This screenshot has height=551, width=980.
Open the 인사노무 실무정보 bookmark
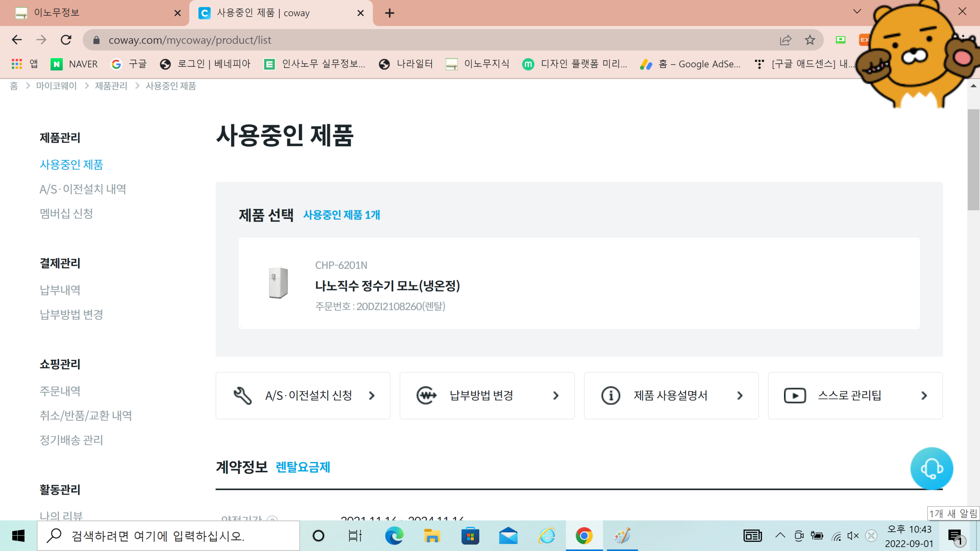[315, 64]
